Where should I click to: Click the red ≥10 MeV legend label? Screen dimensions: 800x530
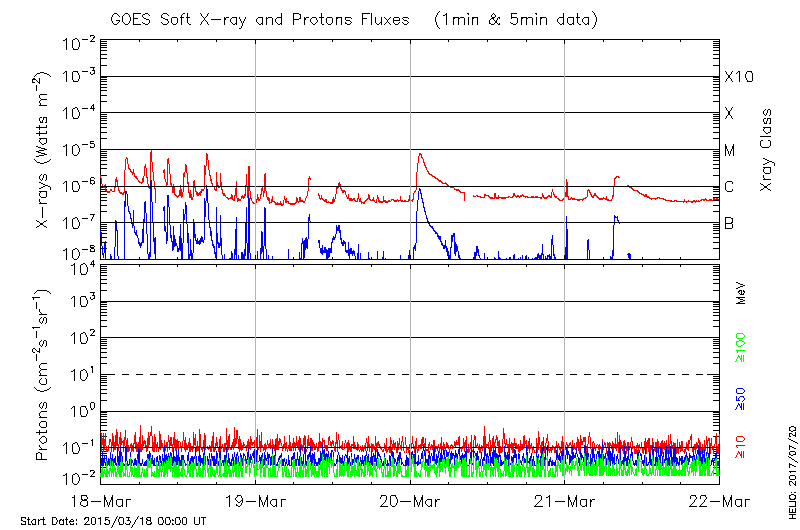coord(742,444)
